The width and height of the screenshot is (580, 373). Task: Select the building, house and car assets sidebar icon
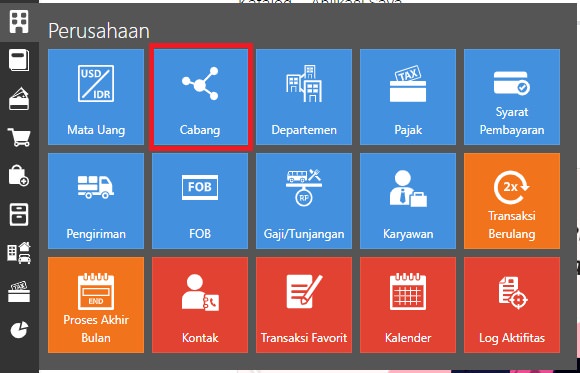(x=19, y=253)
